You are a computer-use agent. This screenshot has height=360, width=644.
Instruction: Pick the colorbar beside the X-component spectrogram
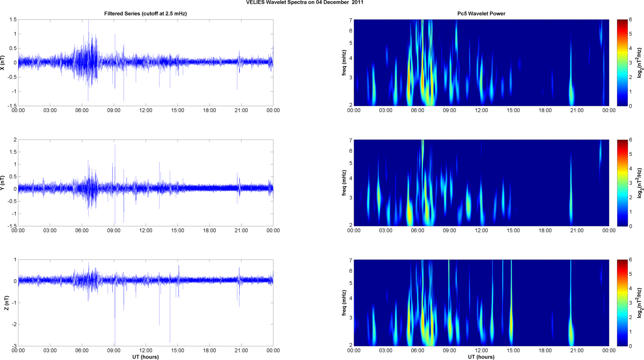[622, 63]
